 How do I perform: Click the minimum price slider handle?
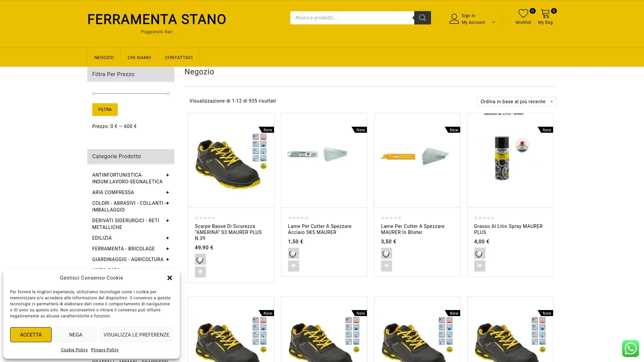[94, 94]
